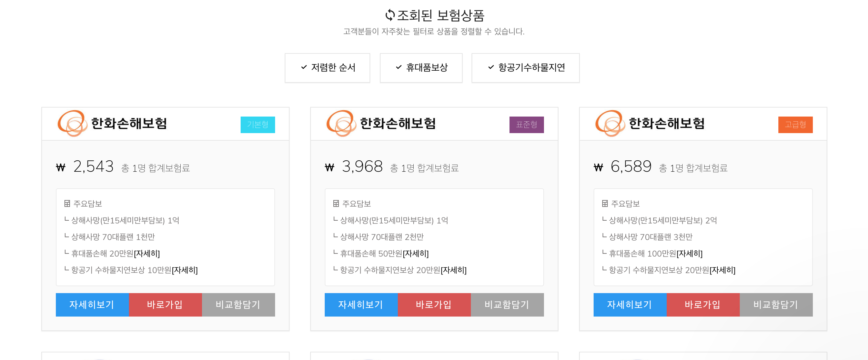Click the checkmark on 저렴한 순서

point(304,67)
